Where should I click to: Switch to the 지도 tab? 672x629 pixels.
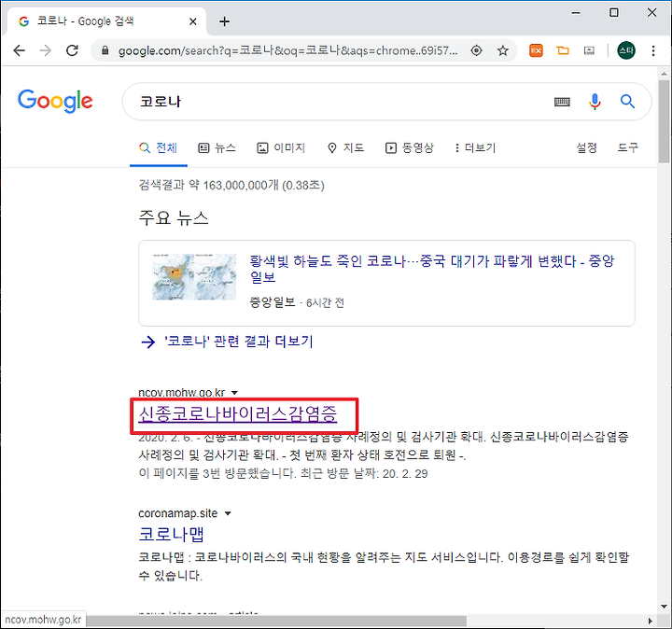pos(345,148)
